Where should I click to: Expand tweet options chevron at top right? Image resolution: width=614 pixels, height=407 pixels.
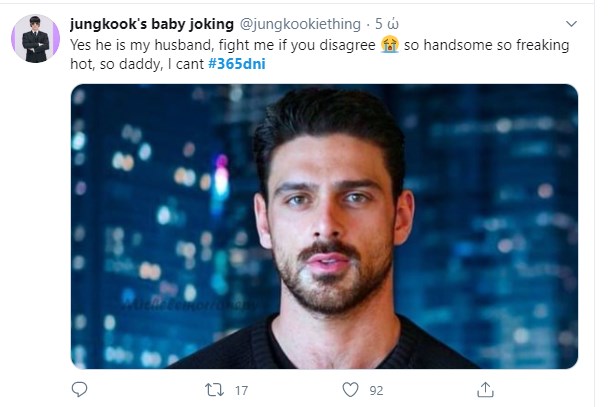[x=571, y=23]
